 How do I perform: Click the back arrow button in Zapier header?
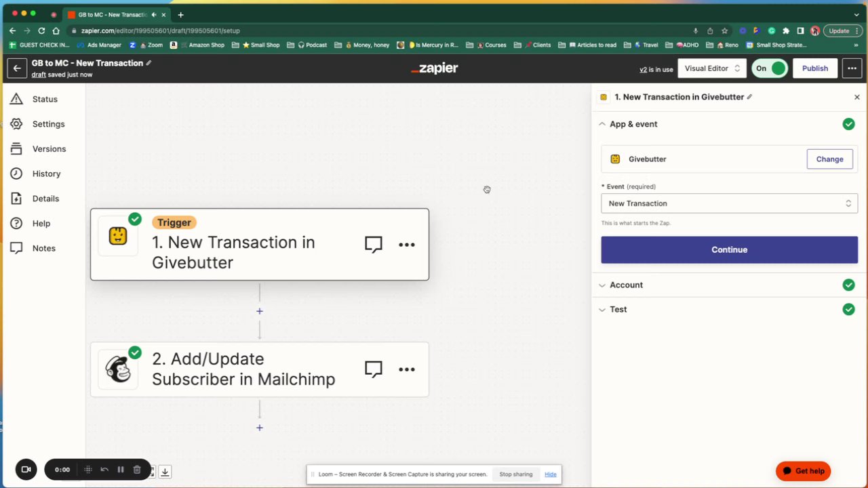tap(17, 68)
